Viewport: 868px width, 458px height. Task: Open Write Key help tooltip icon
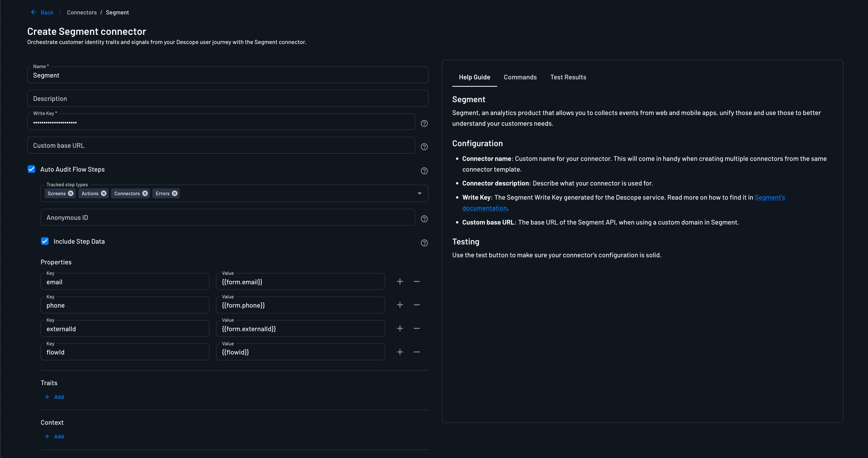pos(424,123)
